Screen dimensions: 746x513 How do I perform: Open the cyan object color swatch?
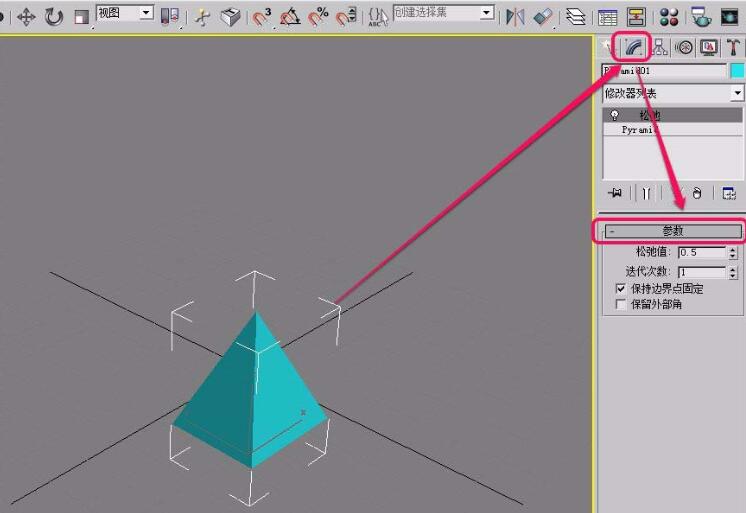coord(737,71)
